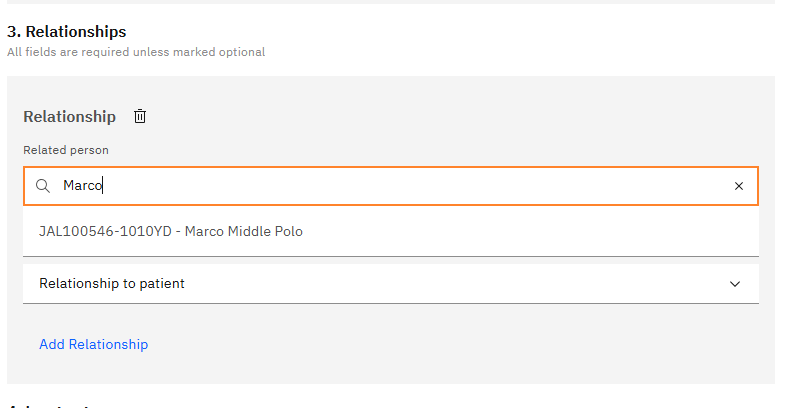Click the 'Middle Polo' part of the suggestion
Image resolution: width=792 pixels, height=408 pixels.
tap(265, 231)
